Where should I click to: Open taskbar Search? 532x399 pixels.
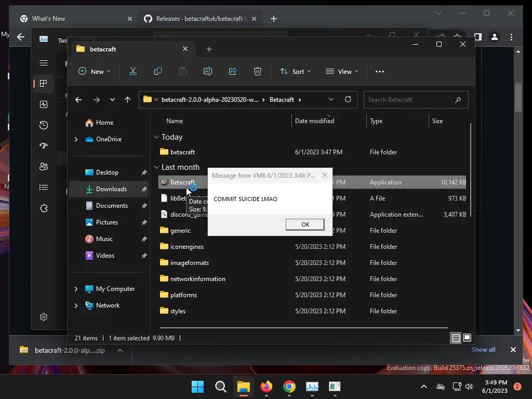(220, 387)
